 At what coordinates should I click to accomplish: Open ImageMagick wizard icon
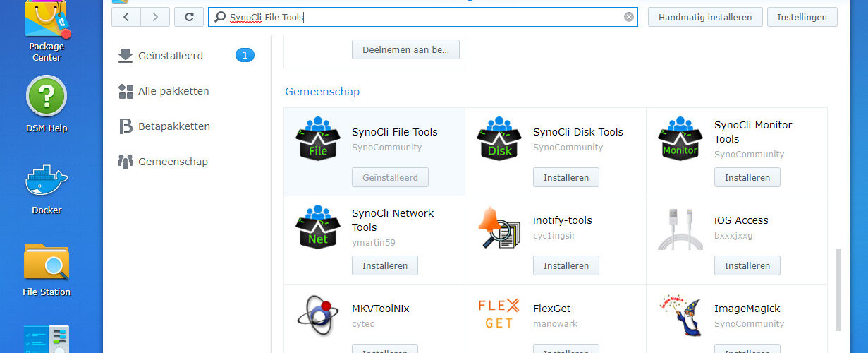click(x=680, y=315)
